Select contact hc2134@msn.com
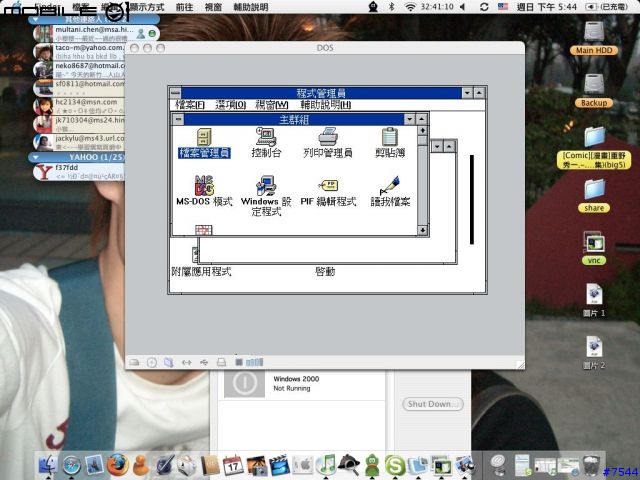The width and height of the screenshot is (640, 480). tap(78, 106)
